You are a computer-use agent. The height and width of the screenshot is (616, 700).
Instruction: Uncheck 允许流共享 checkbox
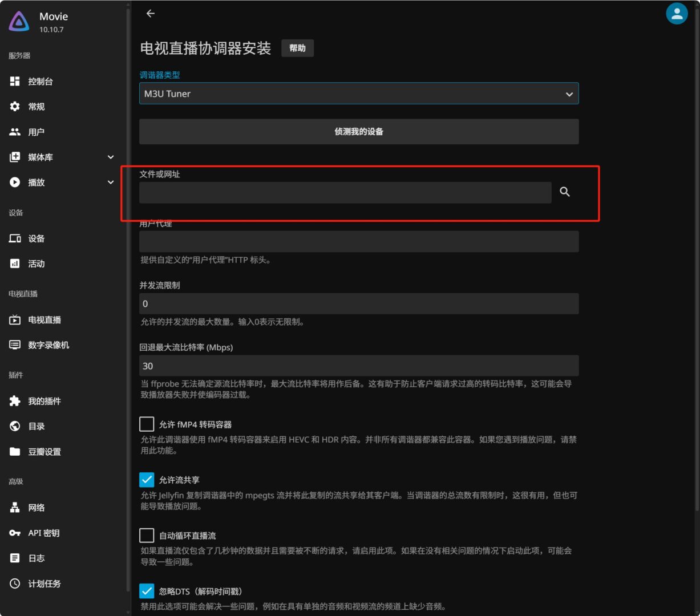(x=147, y=479)
